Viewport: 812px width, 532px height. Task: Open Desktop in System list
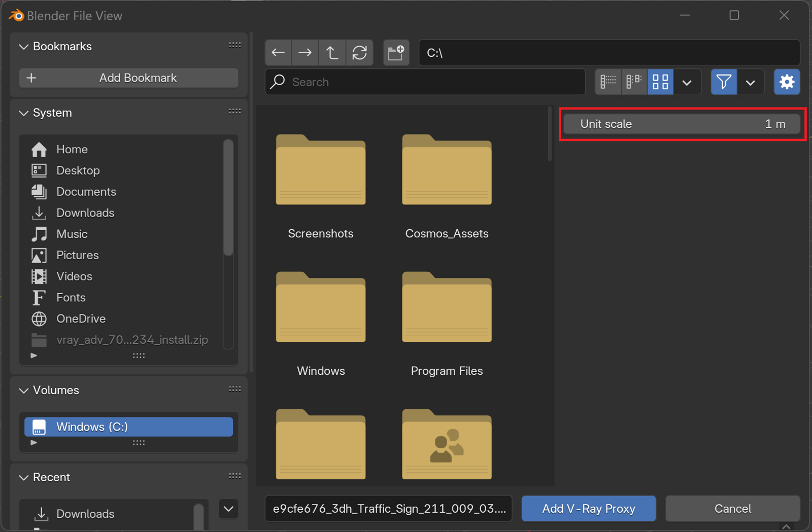pyautogui.click(x=124, y=171)
